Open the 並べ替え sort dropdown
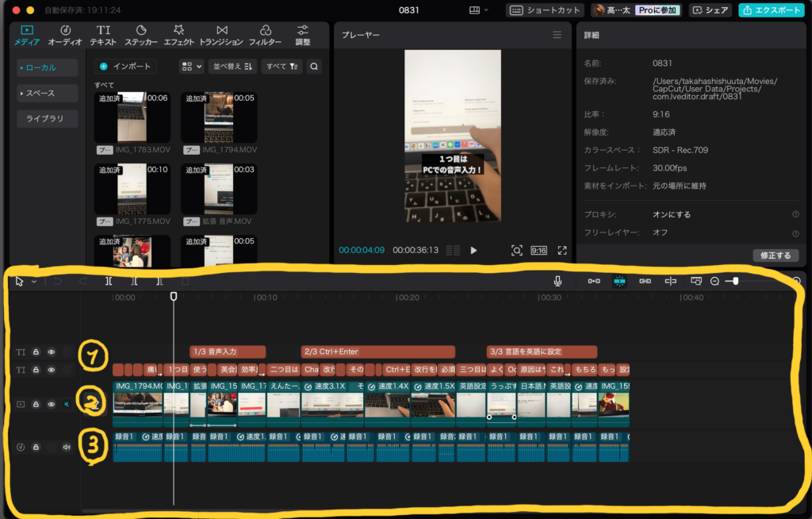 [232, 67]
